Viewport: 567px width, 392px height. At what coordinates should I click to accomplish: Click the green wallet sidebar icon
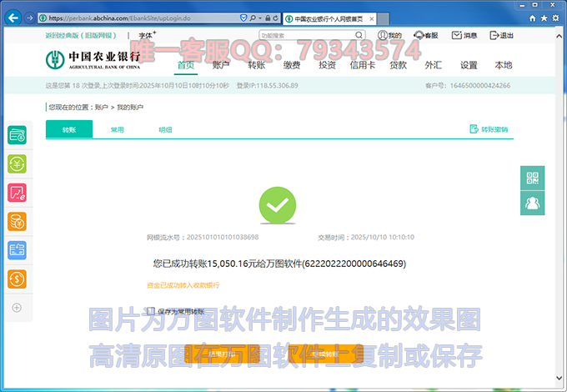17,135
